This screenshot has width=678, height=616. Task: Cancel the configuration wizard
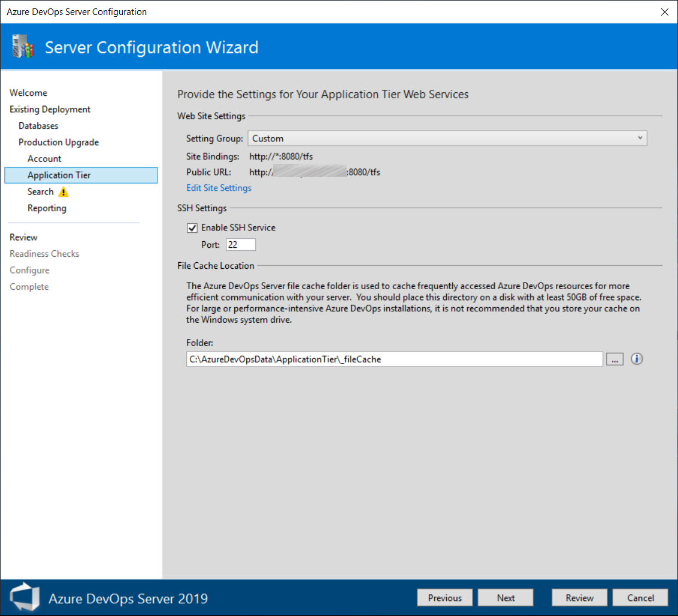tap(640, 598)
